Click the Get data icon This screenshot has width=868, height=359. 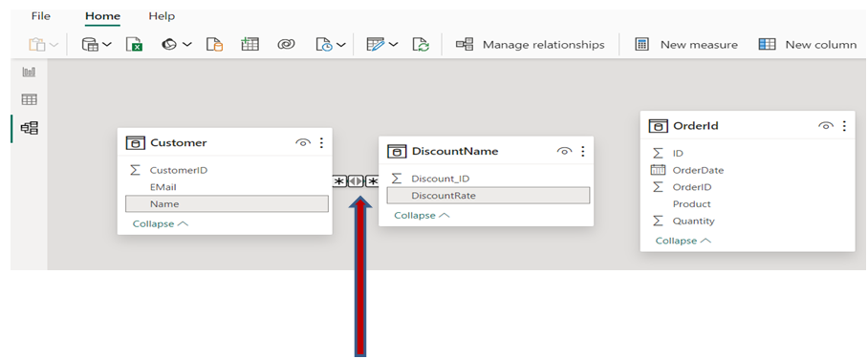90,45
